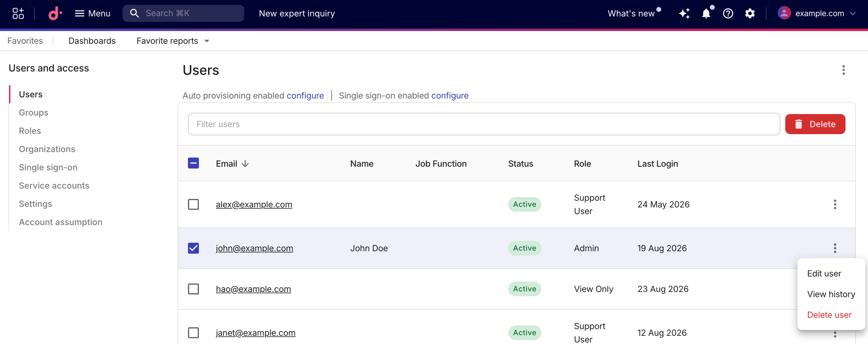The image size is (868, 344).
Task: Open the help question mark icon
Action: (x=728, y=13)
